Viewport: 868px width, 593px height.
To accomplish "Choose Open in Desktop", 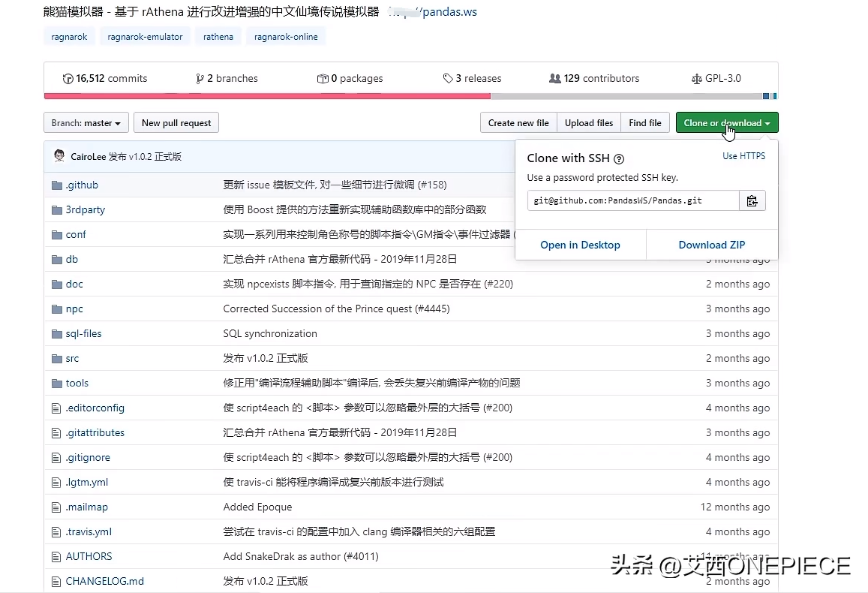I will click(x=580, y=245).
